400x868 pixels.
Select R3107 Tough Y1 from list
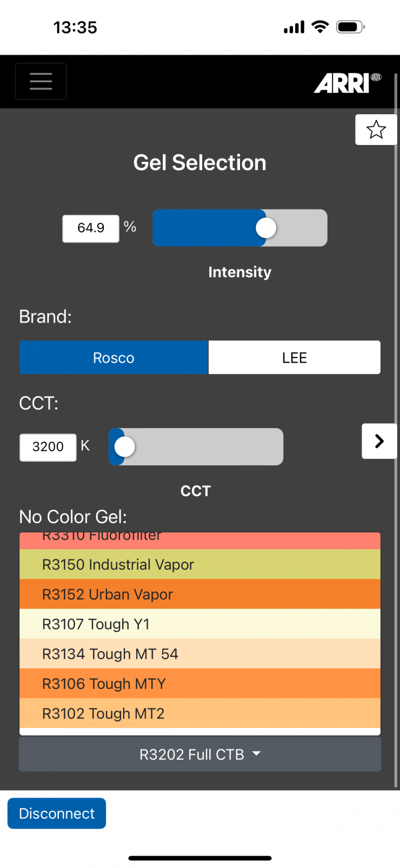pos(199,624)
